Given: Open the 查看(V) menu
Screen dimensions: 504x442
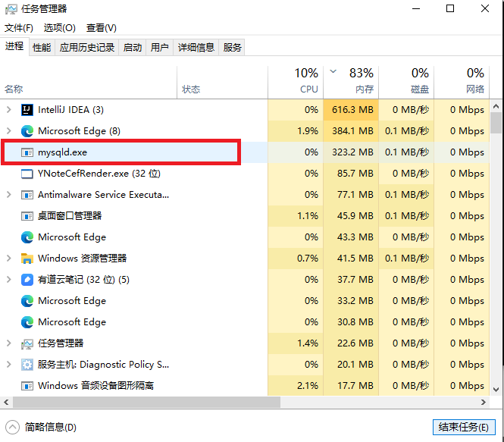Looking at the screenshot, I should [102, 28].
